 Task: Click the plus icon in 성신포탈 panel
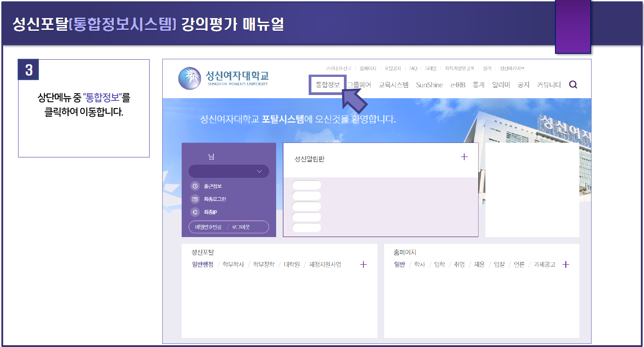coord(363,265)
